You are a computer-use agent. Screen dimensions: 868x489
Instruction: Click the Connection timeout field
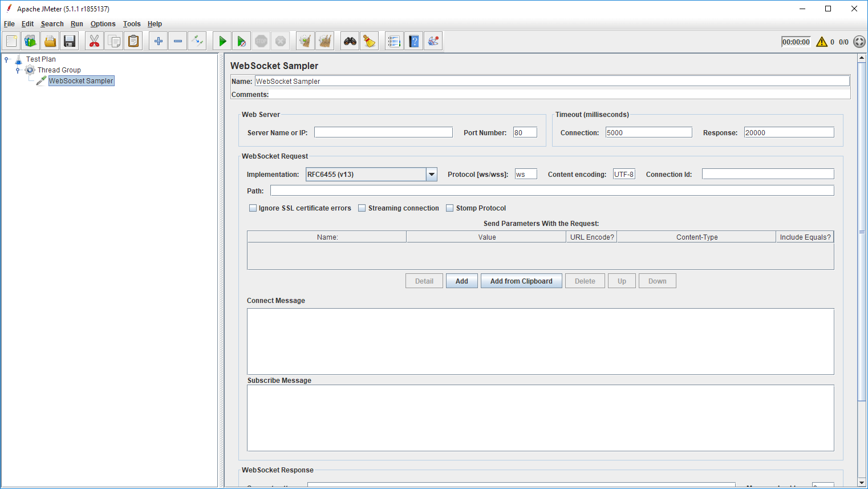click(648, 132)
